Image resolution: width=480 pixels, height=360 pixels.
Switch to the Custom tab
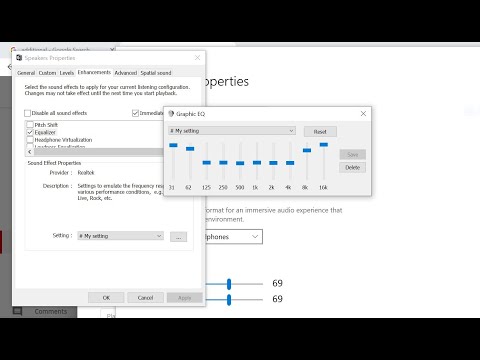point(47,73)
